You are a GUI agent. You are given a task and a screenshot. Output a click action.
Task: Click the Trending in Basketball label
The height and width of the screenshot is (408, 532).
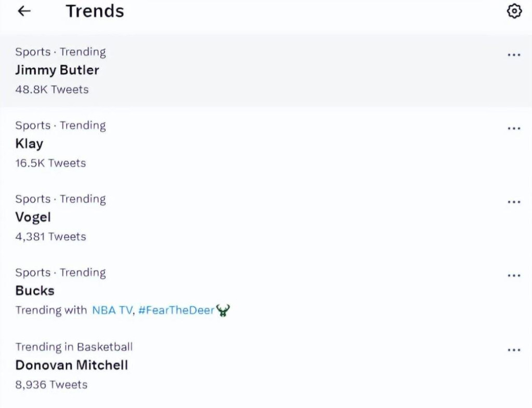(74, 347)
